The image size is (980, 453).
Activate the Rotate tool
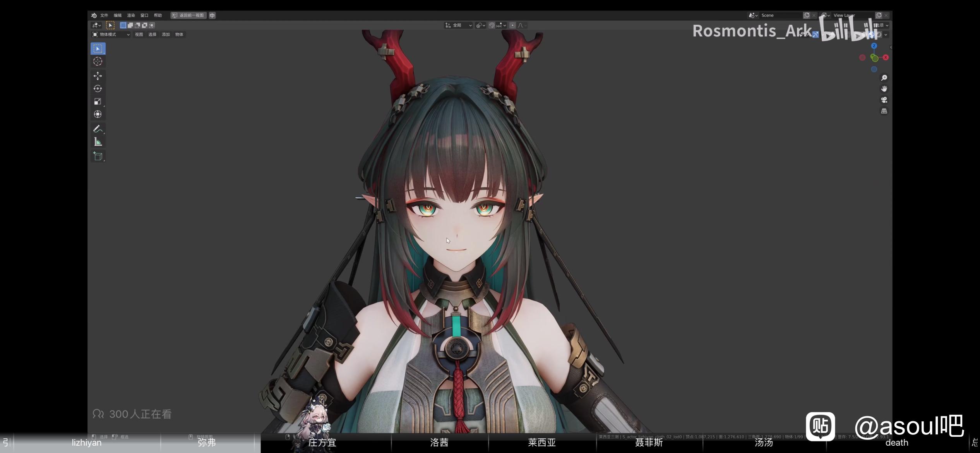click(98, 89)
